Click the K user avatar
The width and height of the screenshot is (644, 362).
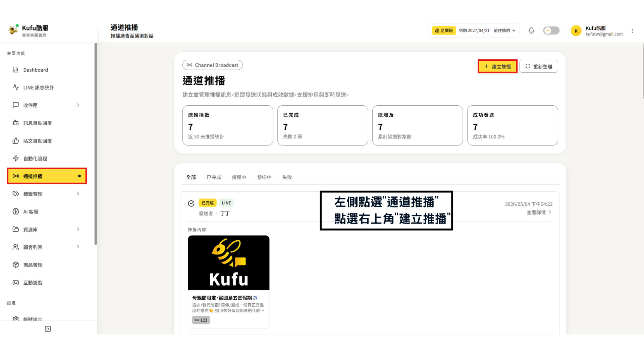[x=576, y=31]
